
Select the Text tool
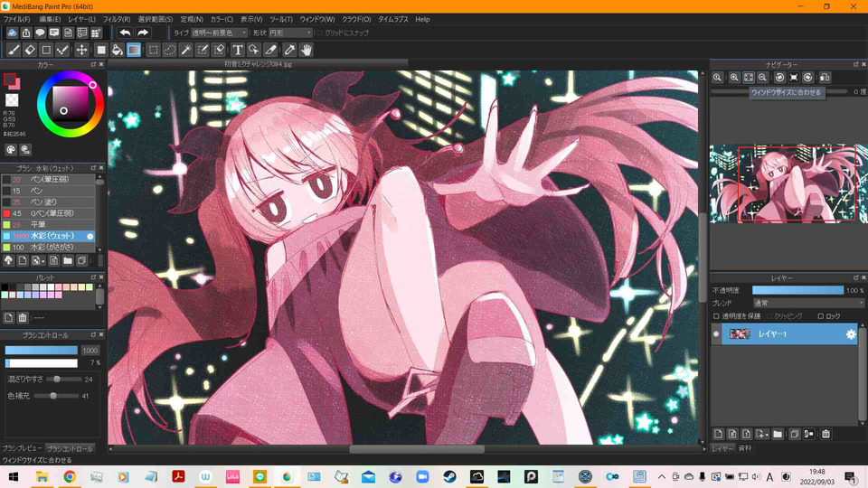(238, 51)
